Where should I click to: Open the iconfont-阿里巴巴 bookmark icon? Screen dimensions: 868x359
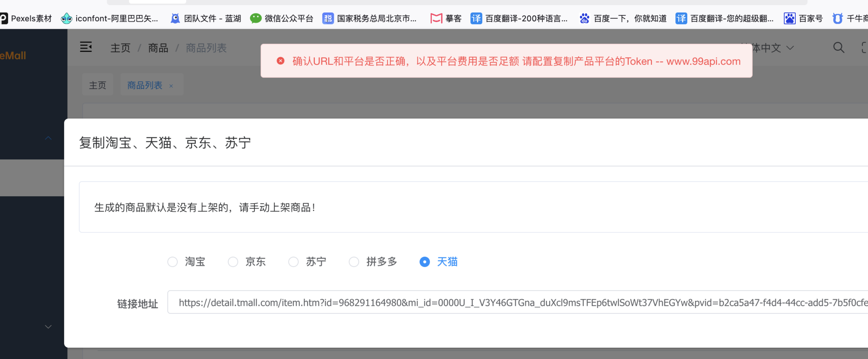pyautogui.click(x=66, y=18)
